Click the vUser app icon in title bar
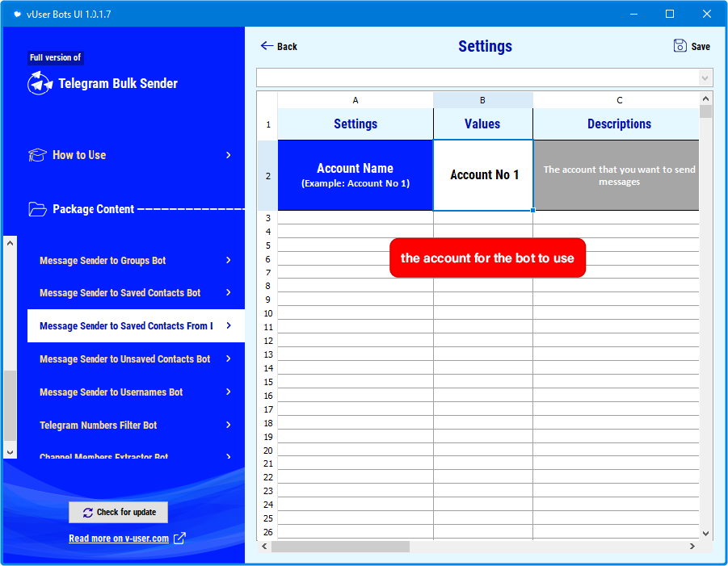This screenshot has width=728, height=566. 17,14
